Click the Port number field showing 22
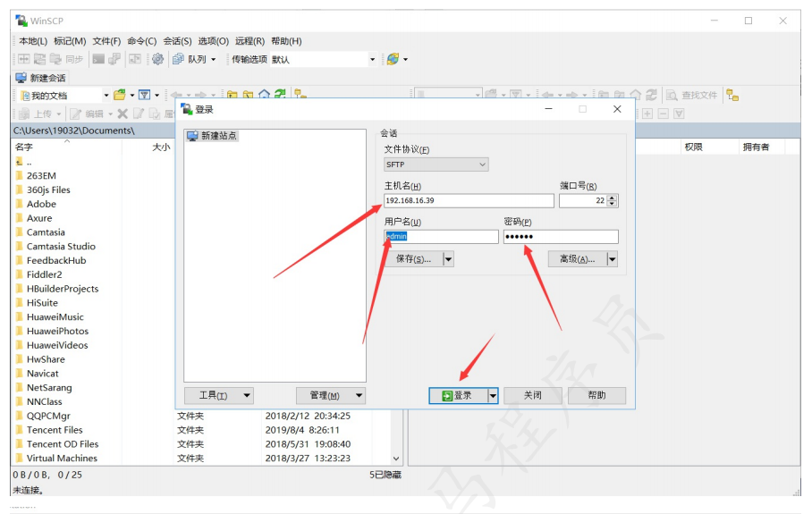The height and width of the screenshot is (514, 812). tap(583, 200)
